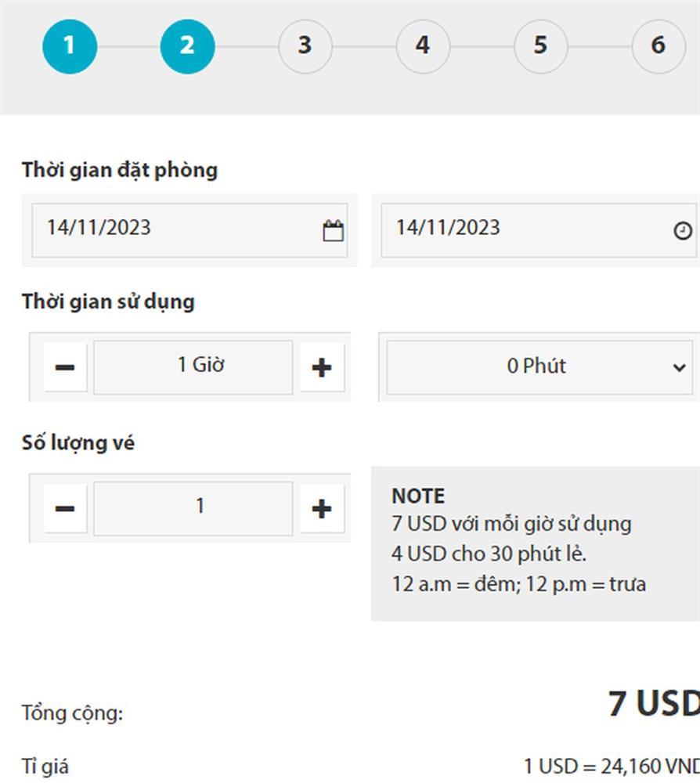The height and width of the screenshot is (783, 700).
Task: Open the calendar picker icon
Action: pos(334,229)
